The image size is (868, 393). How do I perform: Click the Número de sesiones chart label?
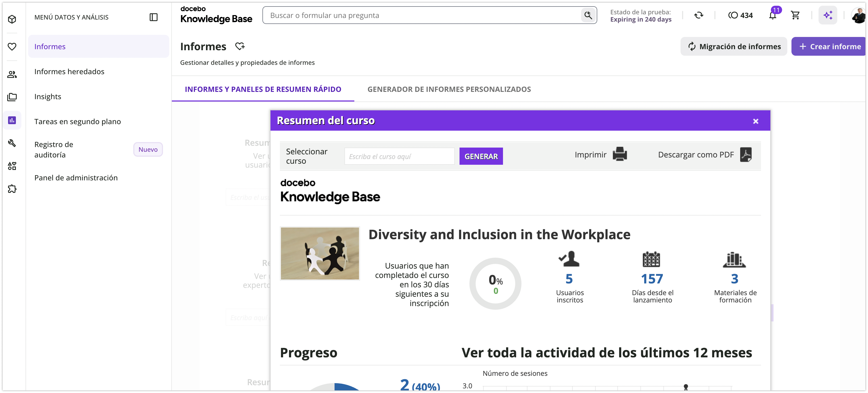click(x=515, y=373)
